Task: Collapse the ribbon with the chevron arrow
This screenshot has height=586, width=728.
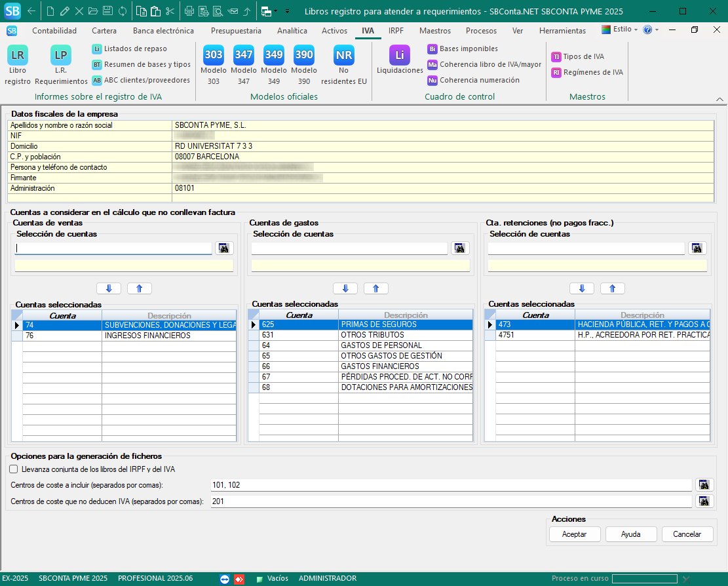Action: click(719, 99)
